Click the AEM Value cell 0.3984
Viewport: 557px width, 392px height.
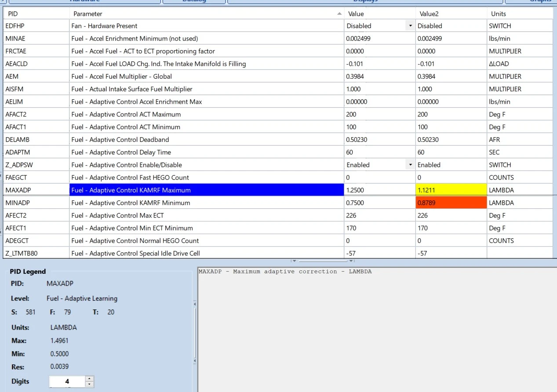point(380,76)
